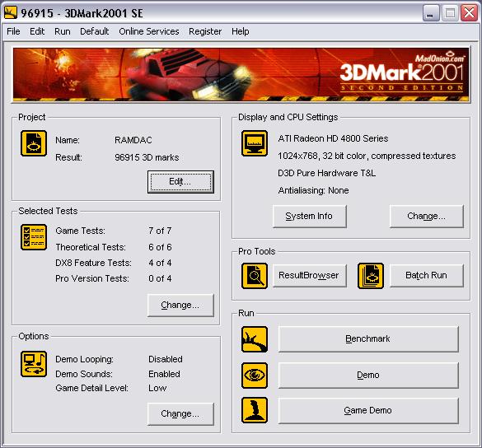
Task: Open the Online Services menu
Action: pos(149,31)
